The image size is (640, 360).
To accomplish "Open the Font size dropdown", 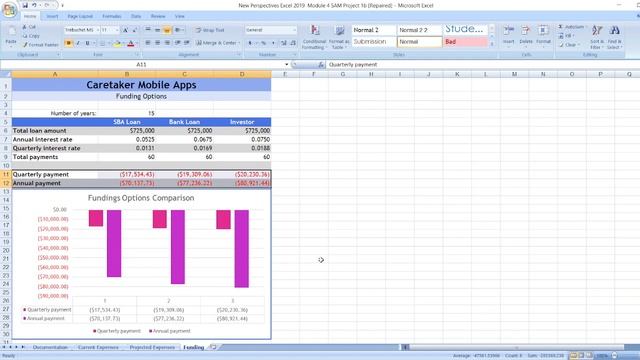I will click(x=117, y=30).
